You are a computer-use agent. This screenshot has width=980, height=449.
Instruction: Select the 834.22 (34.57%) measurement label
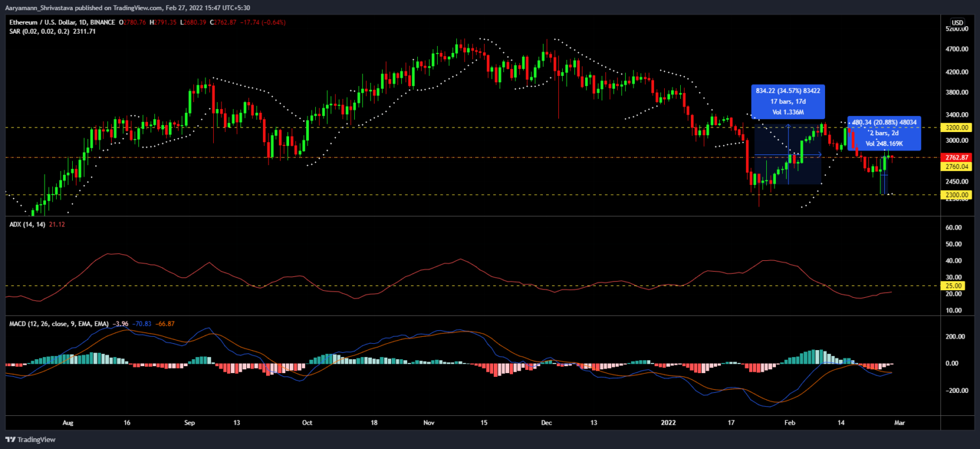click(x=787, y=102)
